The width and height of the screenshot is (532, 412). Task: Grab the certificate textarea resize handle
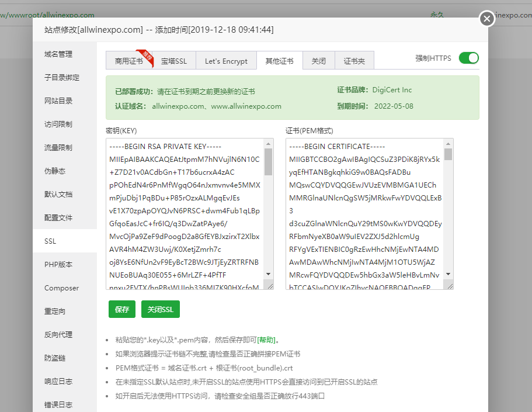(448, 286)
